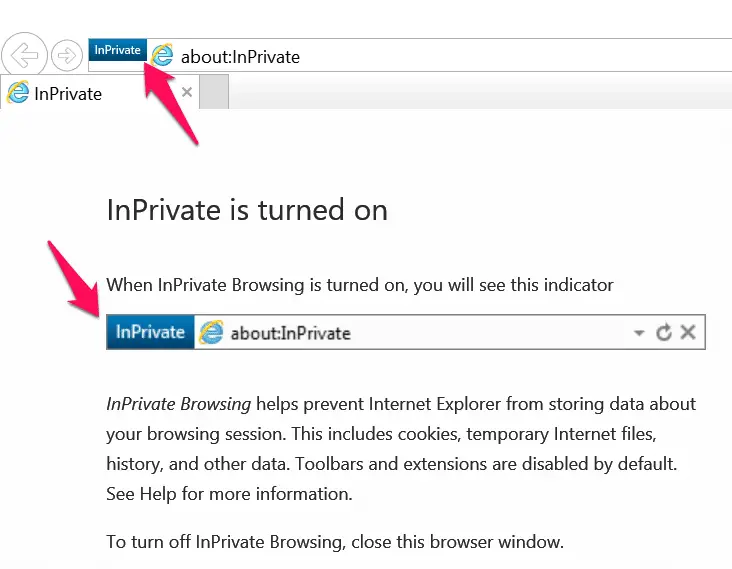Click the Internet Explorer icon in address bar

[162, 55]
